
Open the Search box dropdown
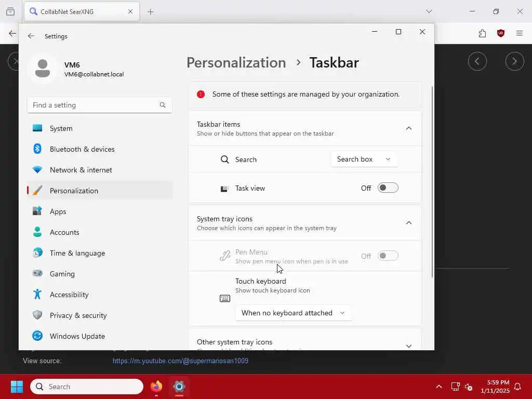tap(364, 159)
